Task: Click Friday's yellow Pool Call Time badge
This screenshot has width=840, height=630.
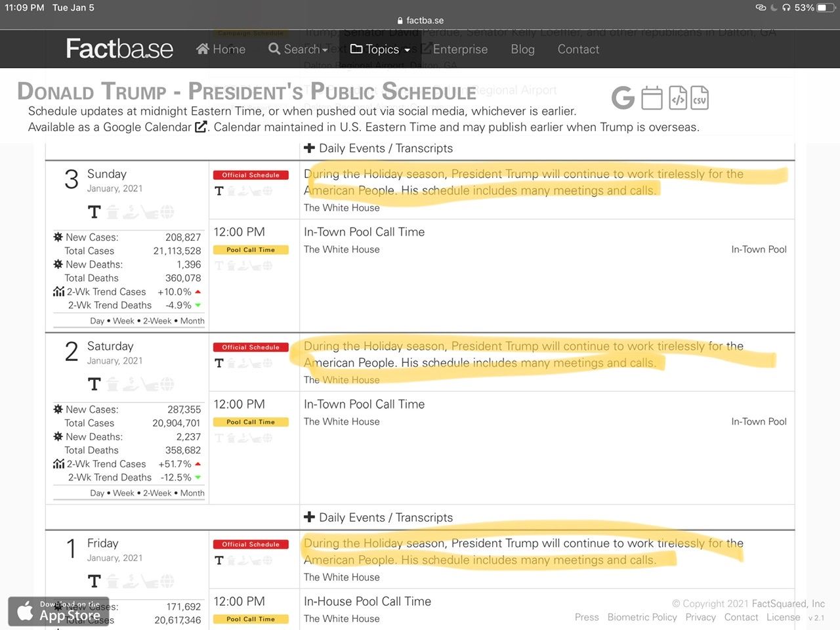Action: point(251,619)
